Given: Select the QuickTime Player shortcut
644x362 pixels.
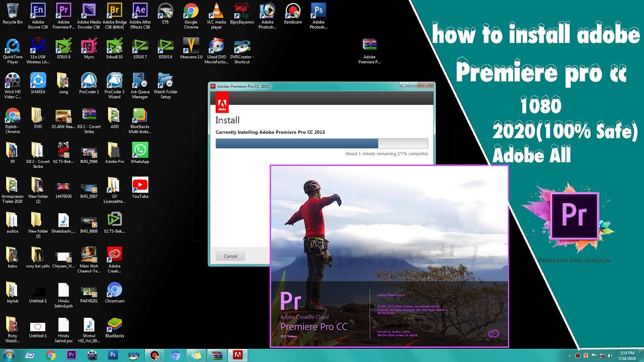Looking at the screenshot, I should coord(13,51).
